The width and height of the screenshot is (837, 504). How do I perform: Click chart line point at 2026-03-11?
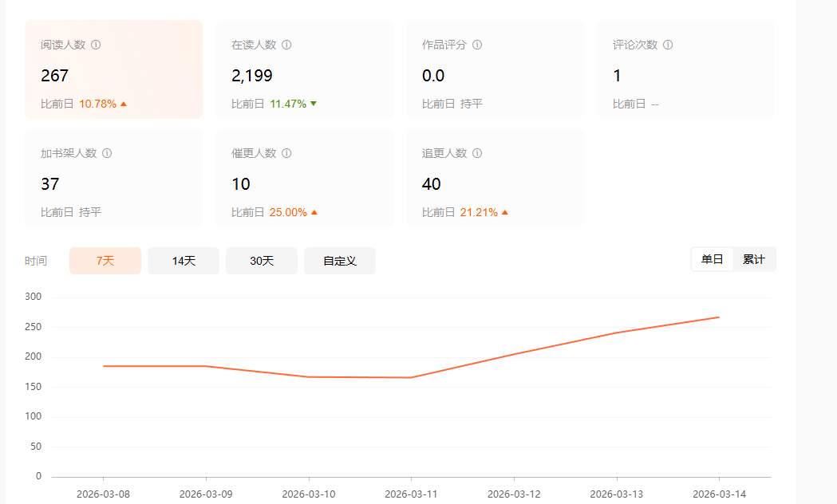411,377
